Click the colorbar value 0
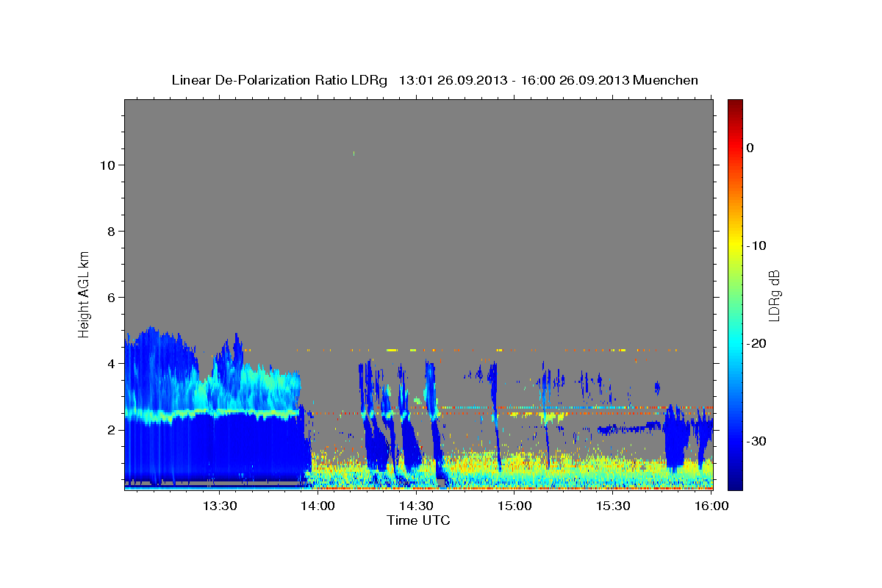882x588 pixels. (750, 148)
